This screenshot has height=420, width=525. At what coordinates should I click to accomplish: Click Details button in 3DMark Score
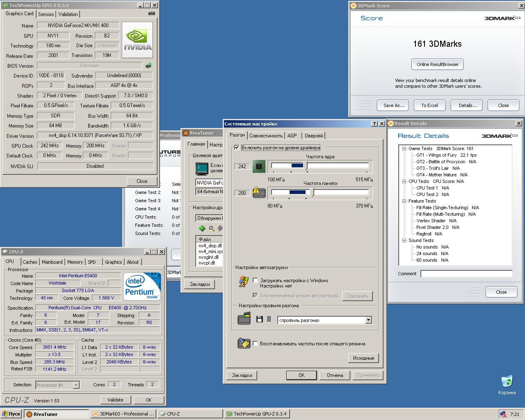pos(468,105)
